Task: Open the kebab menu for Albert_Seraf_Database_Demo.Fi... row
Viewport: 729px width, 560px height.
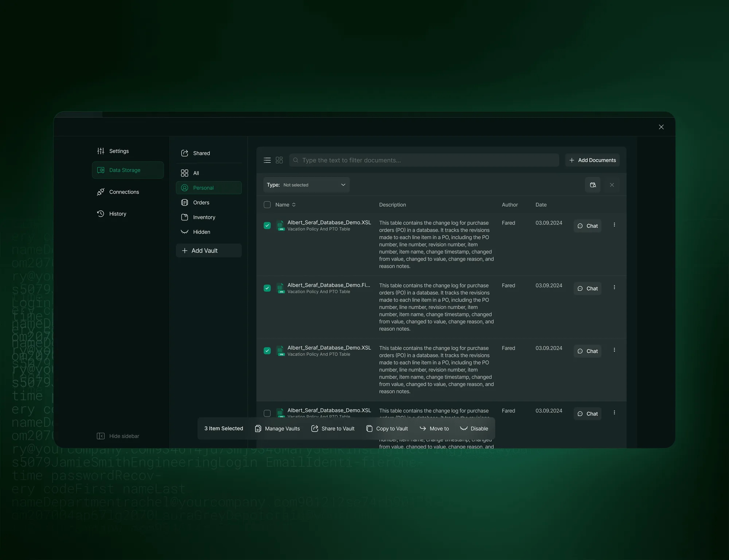Action: (x=614, y=287)
